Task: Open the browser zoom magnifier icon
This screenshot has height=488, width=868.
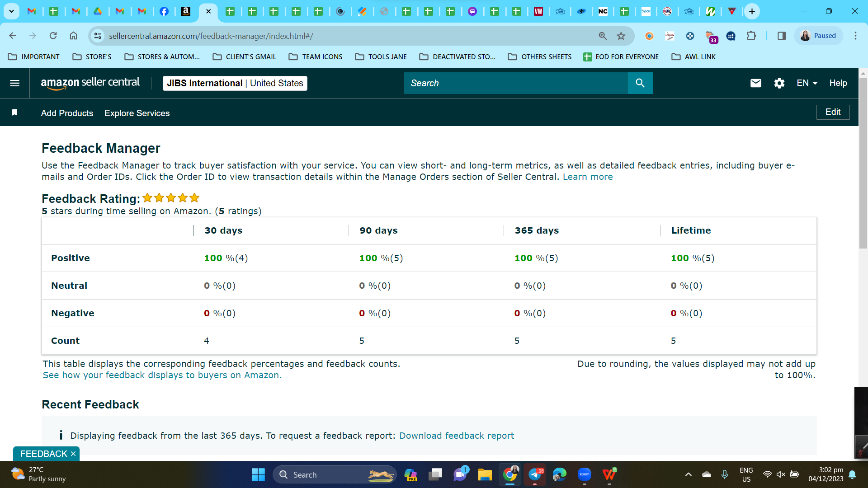Action: 603,36
